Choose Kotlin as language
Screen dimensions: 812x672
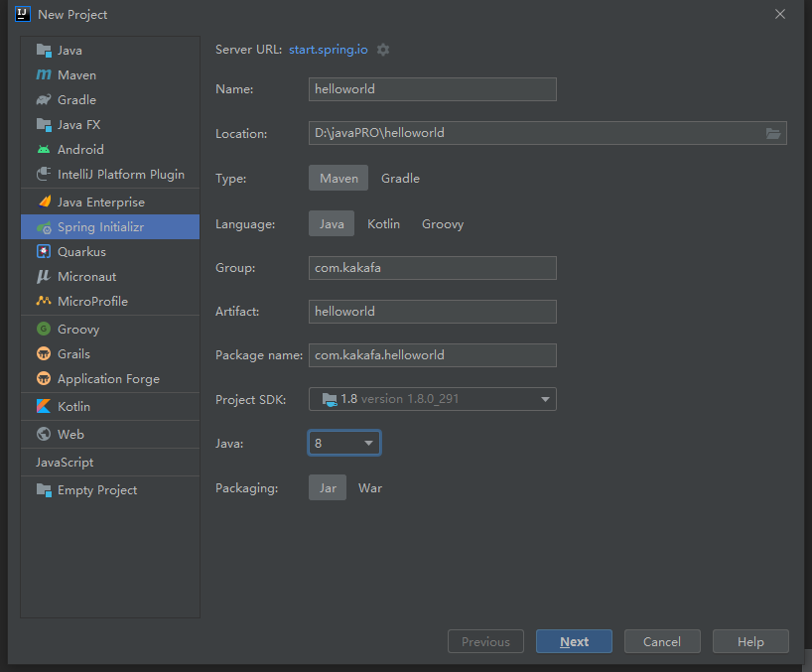[384, 223]
